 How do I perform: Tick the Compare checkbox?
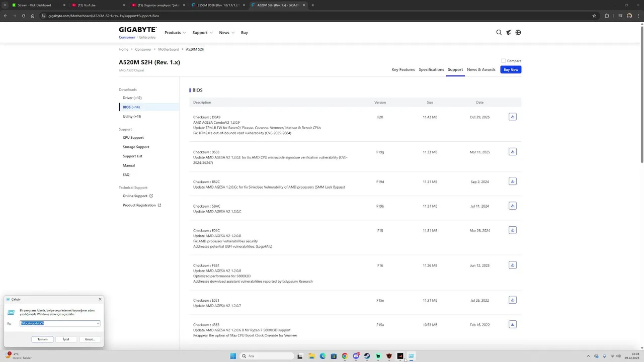point(504,61)
